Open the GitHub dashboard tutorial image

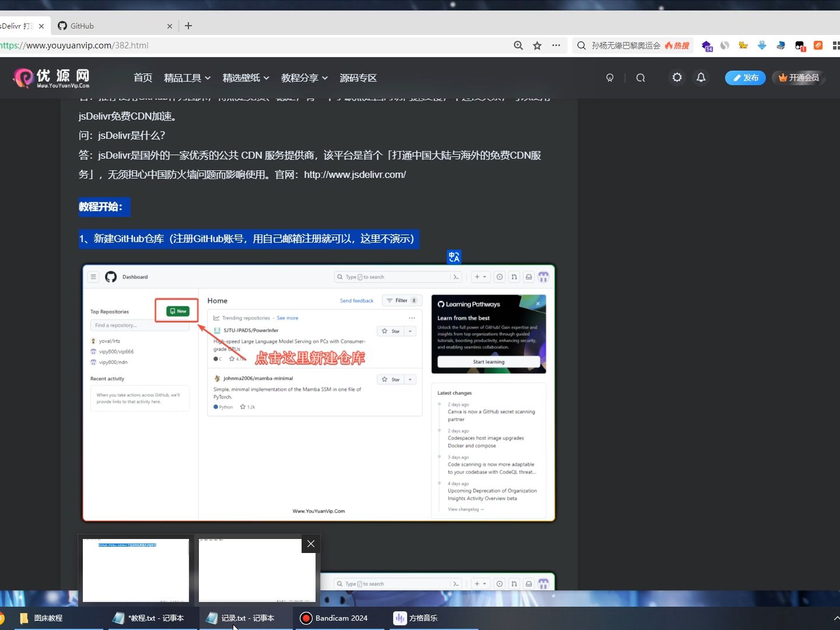pos(318,393)
